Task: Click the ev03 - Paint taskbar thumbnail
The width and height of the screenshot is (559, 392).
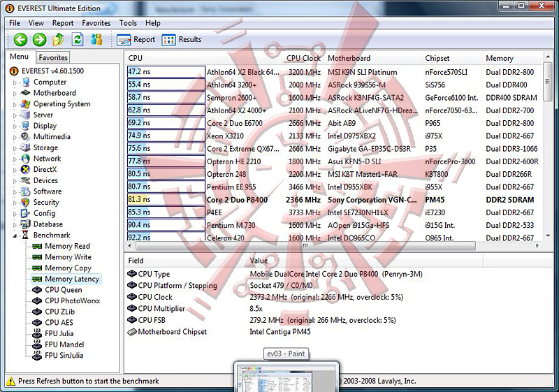Action: 286,376
